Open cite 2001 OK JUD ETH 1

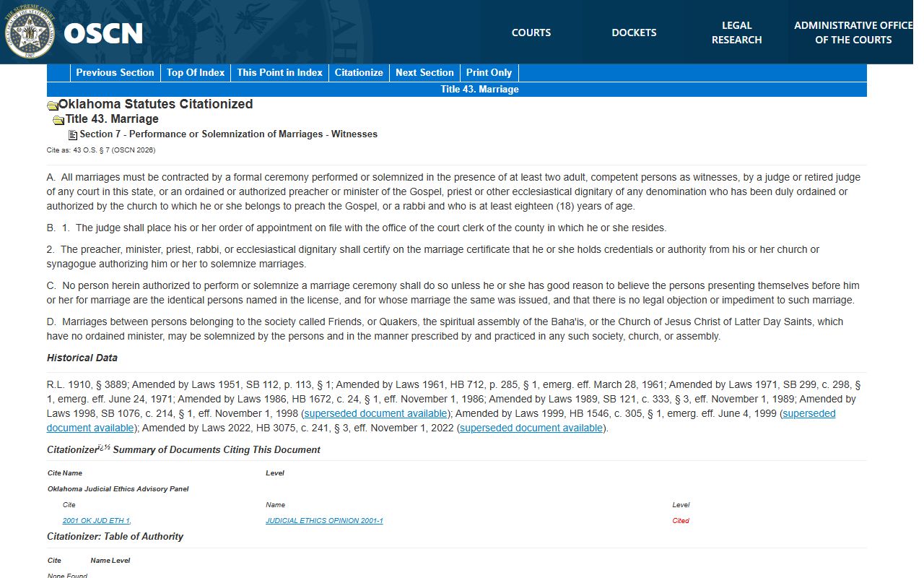[97, 521]
